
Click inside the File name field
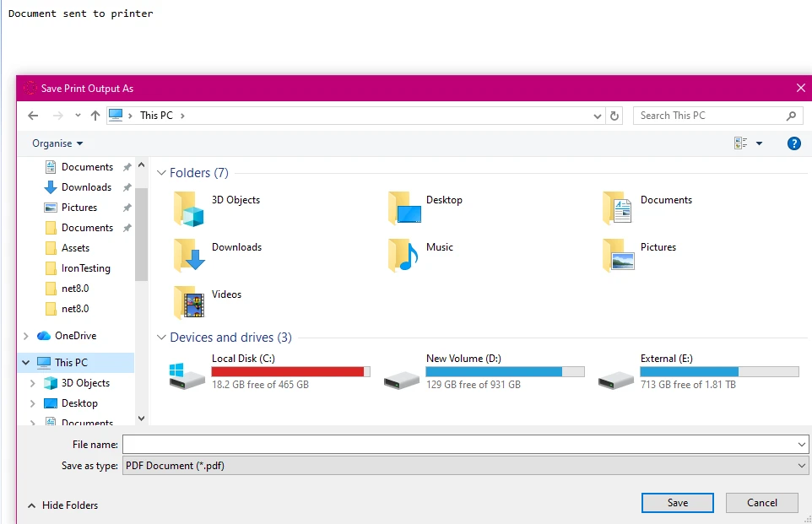click(464, 444)
